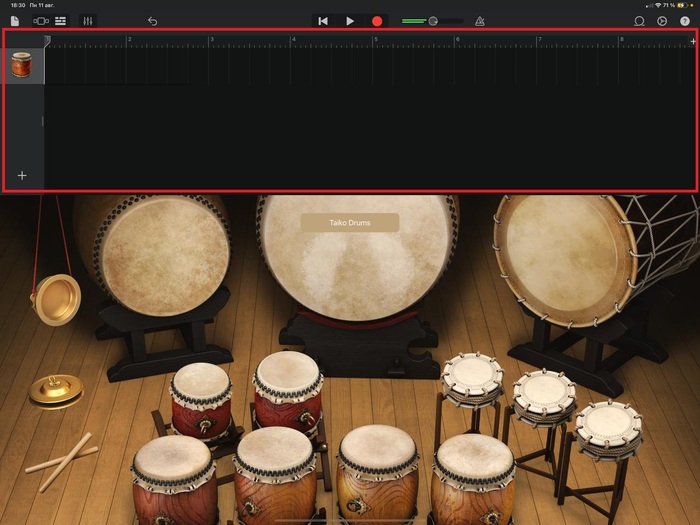Open the help question mark icon
Screen dimensions: 700x525
685,21
